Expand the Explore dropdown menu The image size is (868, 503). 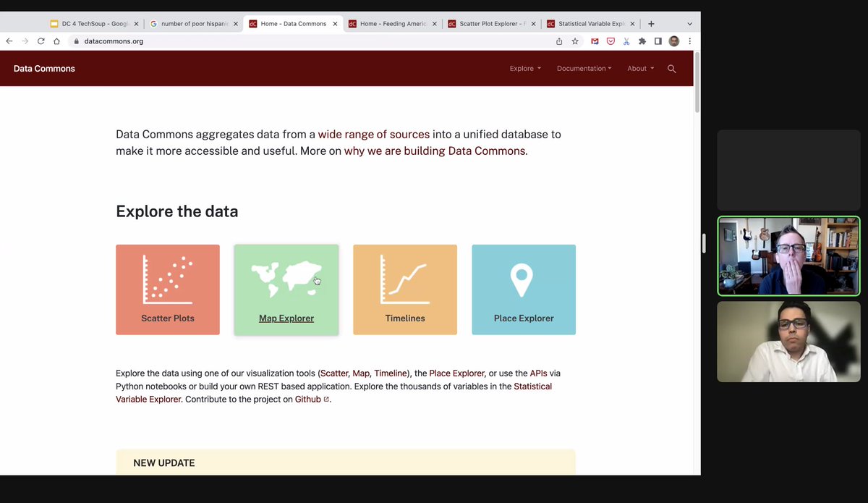(525, 69)
